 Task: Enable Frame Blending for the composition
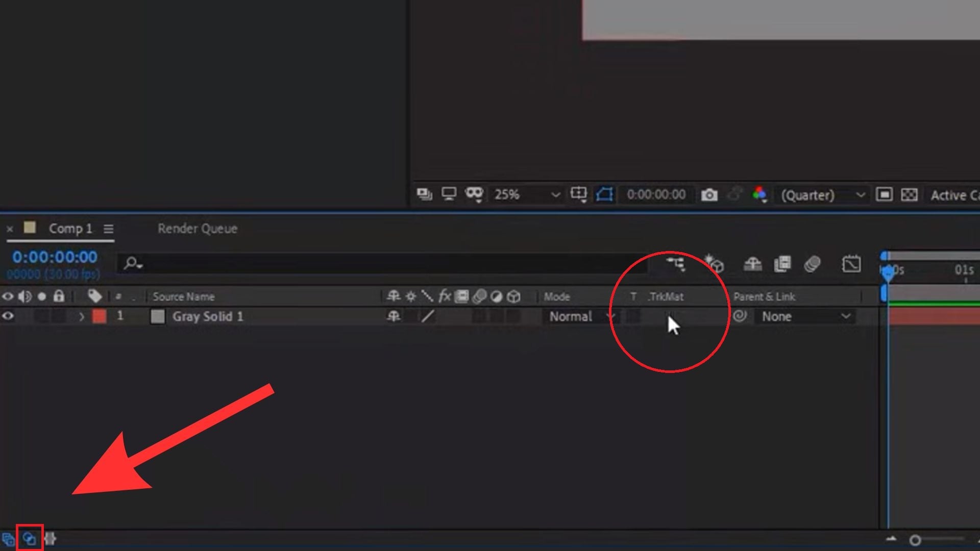click(782, 264)
